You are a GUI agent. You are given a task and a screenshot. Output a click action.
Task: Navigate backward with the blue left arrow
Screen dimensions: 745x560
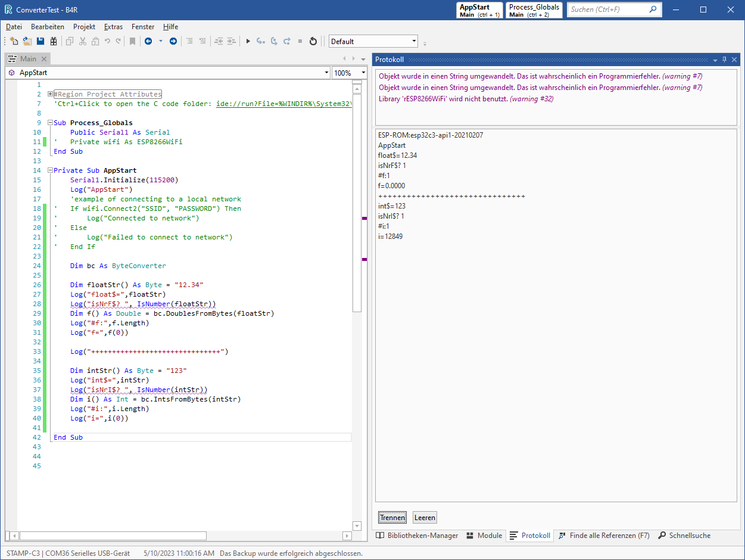tap(148, 41)
